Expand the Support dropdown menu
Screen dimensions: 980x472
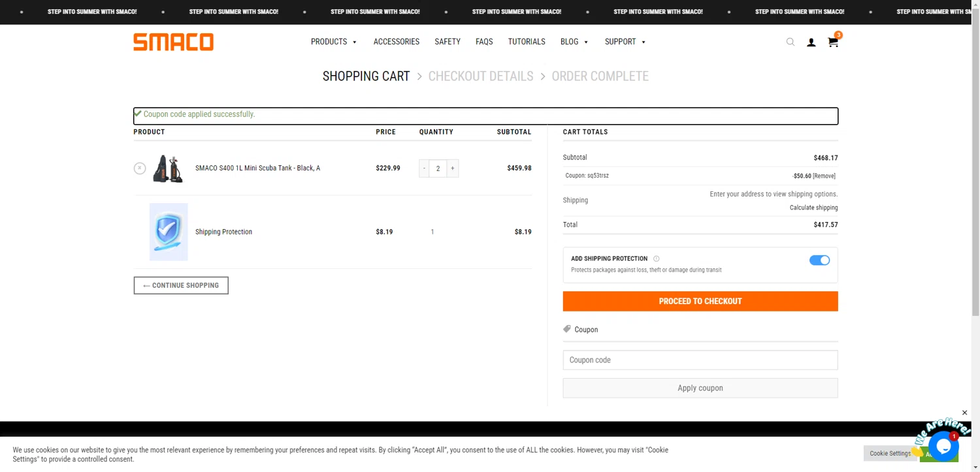click(x=625, y=42)
